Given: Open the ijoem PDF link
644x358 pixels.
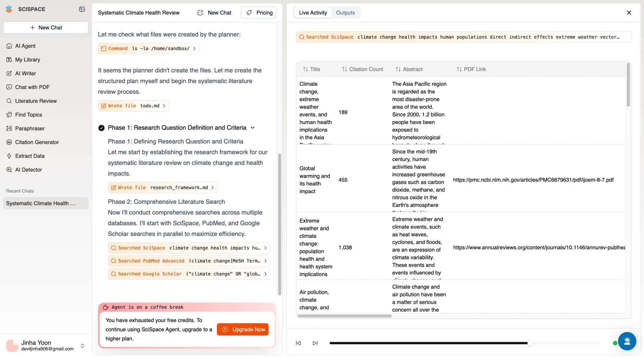Looking at the screenshot, I should (533, 180).
